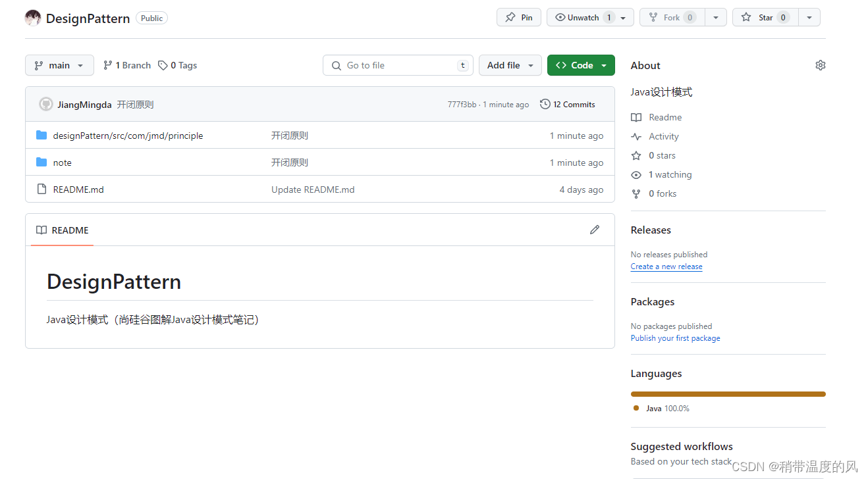Click the Suggested workflows heading
The height and width of the screenshot is (479, 868).
pos(682,446)
